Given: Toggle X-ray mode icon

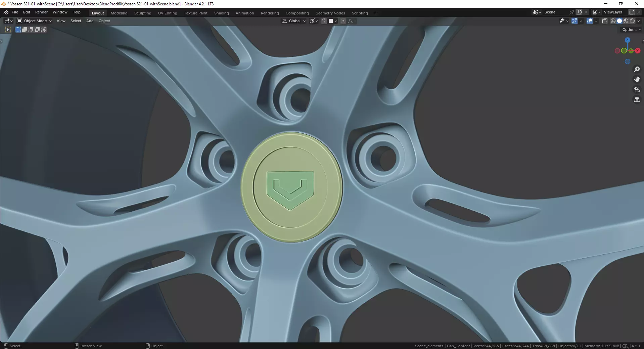Looking at the screenshot, I should coord(604,21).
